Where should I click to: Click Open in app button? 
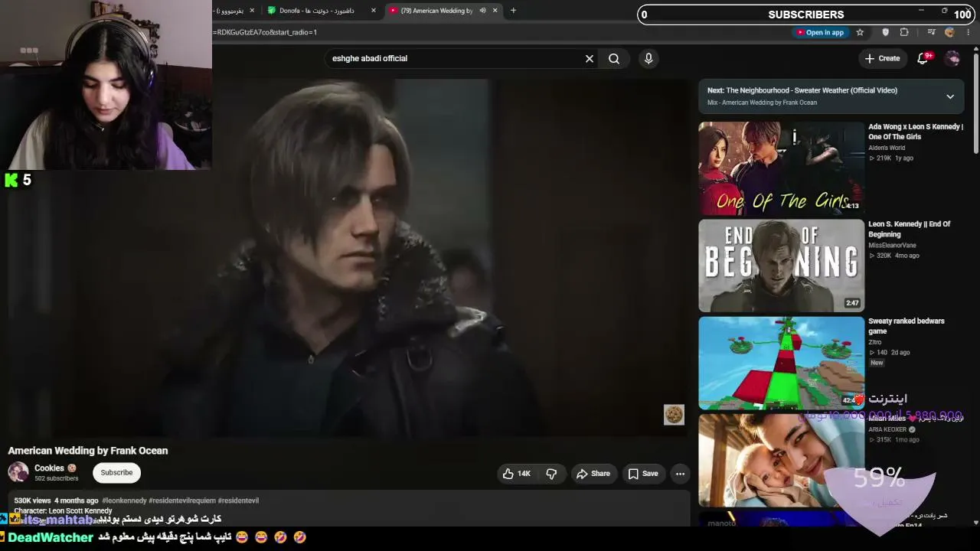click(x=820, y=32)
